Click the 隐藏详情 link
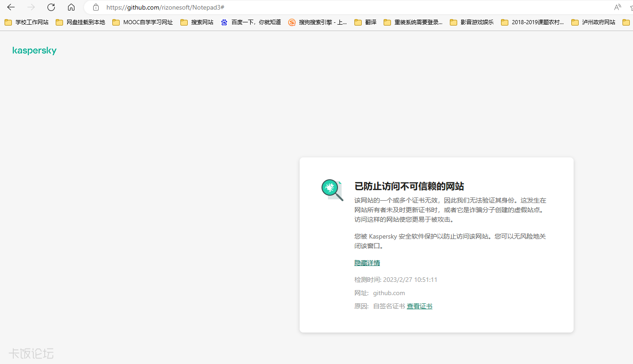Image resolution: width=633 pixels, height=364 pixels. (367, 263)
